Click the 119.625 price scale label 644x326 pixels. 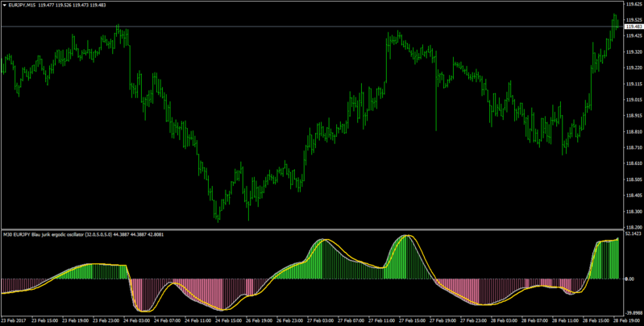click(x=634, y=5)
